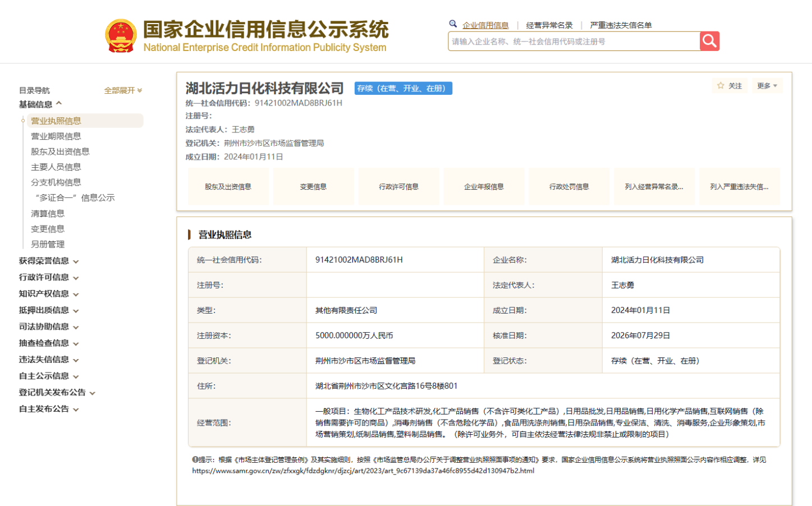The width and height of the screenshot is (812, 506).
Task: Select the 企业信用信息 search tab
Action: (485, 25)
